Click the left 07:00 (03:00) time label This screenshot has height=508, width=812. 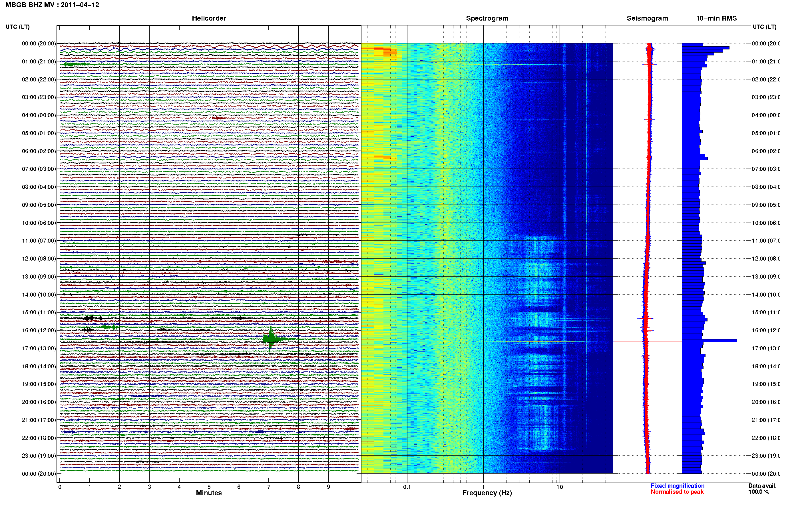coord(39,169)
